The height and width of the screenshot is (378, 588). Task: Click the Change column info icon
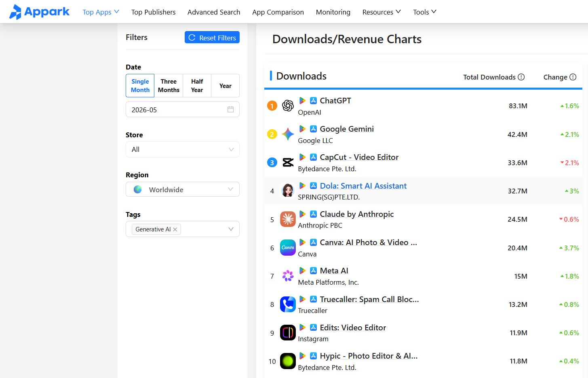573,77
